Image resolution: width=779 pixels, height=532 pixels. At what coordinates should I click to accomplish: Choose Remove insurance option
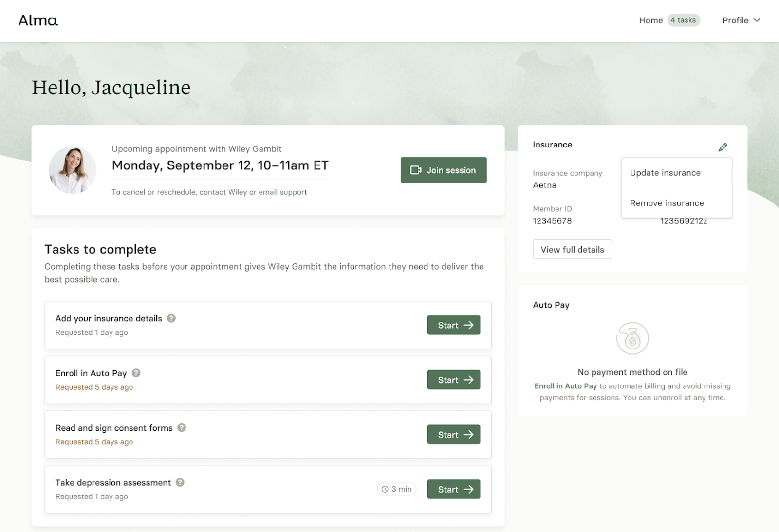[667, 203]
